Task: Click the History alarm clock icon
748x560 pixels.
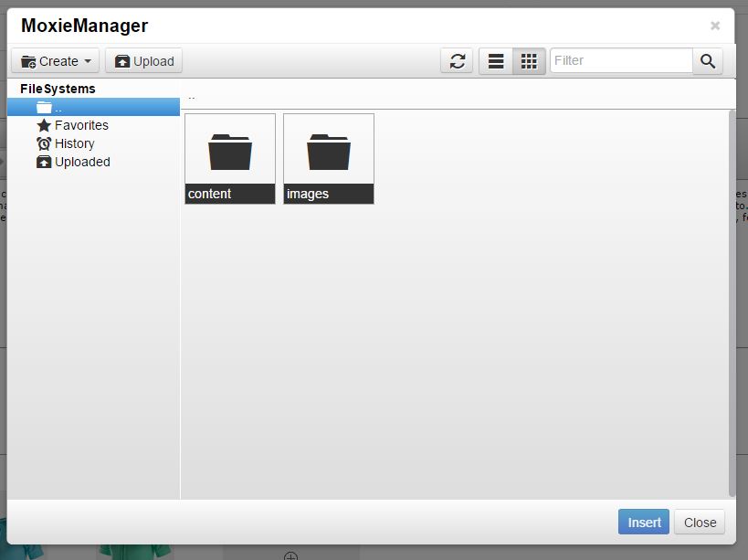Action: (44, 143)
